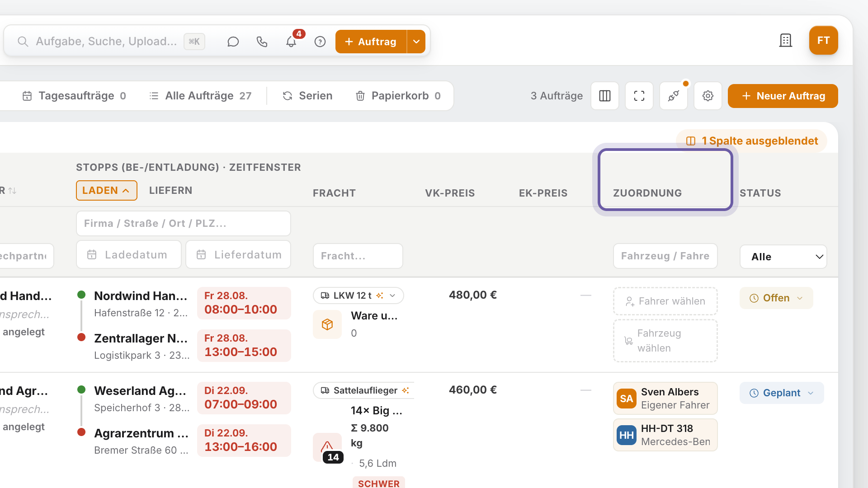Open the Ladedatum date filter
The image size is (868, 488).
(129, 255)
